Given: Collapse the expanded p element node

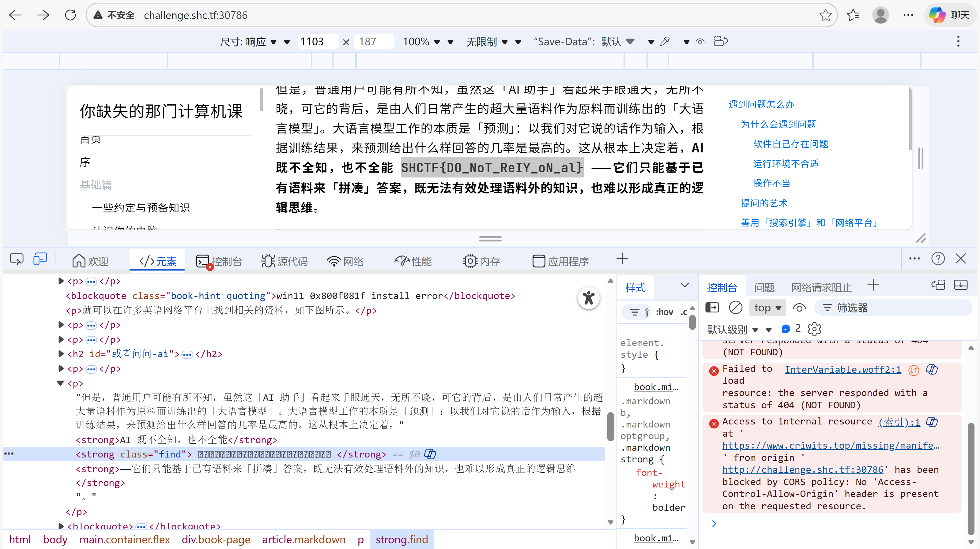Looking at the screenshot, I should (60, 383).
